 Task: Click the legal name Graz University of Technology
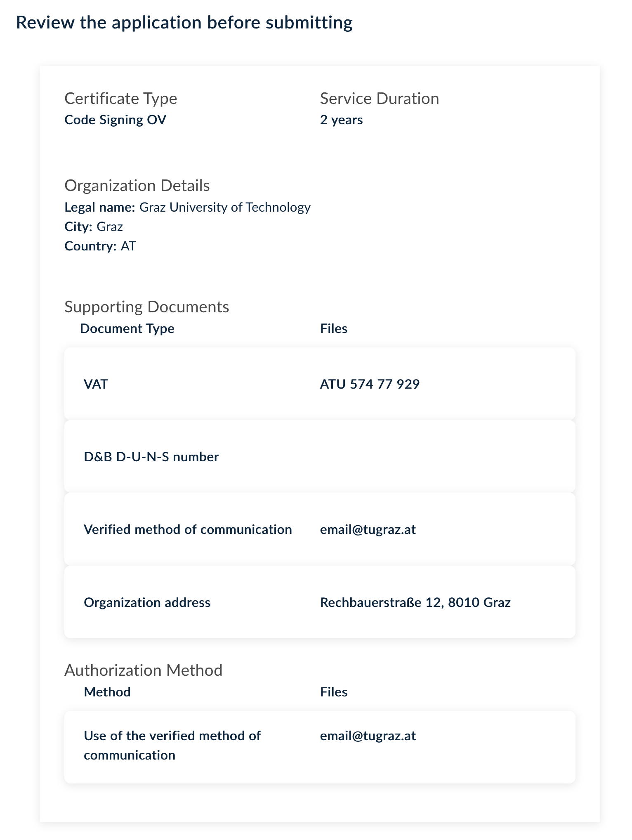224,207
